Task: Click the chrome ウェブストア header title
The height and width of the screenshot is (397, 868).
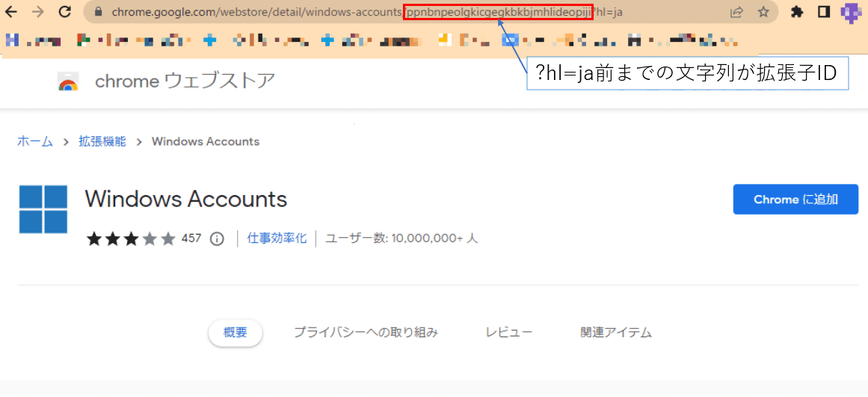Action: pos(185,81)
